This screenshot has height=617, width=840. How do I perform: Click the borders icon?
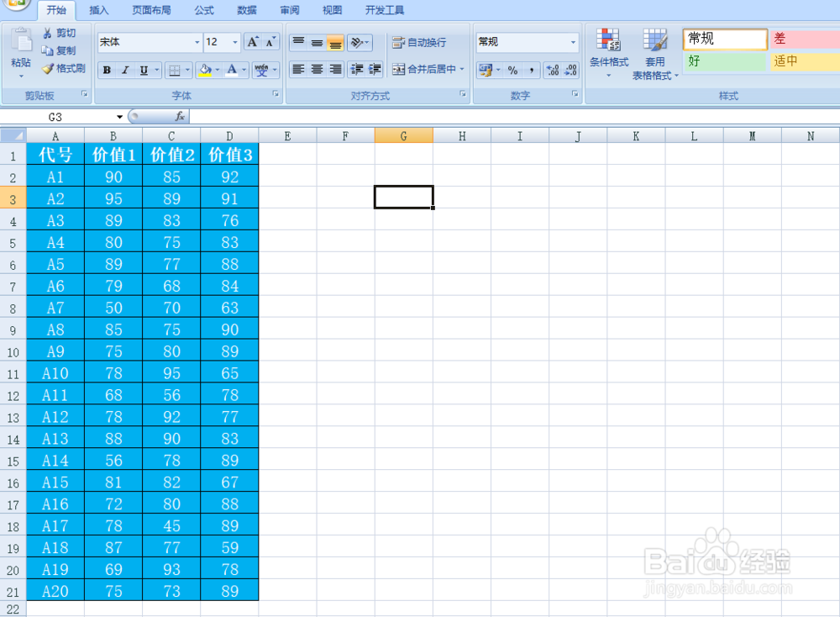coord(174,70)
